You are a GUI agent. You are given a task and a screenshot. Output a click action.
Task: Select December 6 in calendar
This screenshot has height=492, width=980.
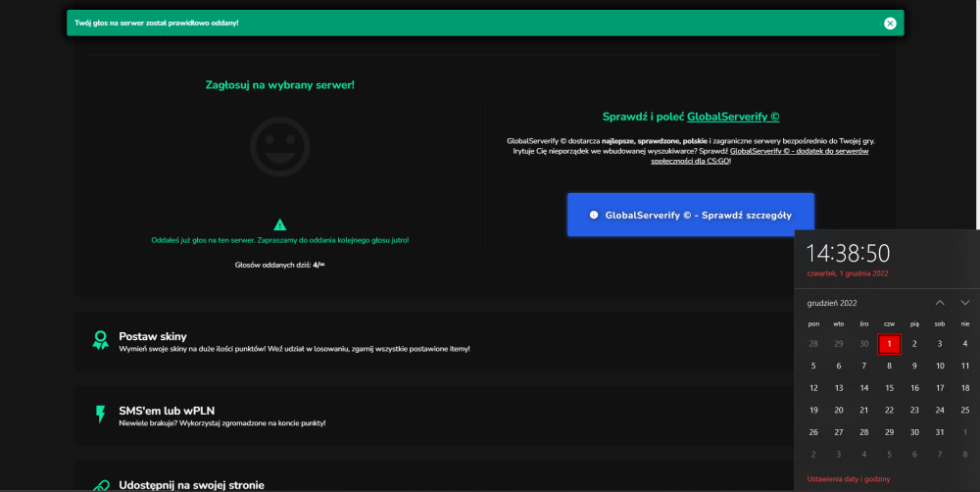(x=839, y=366)
